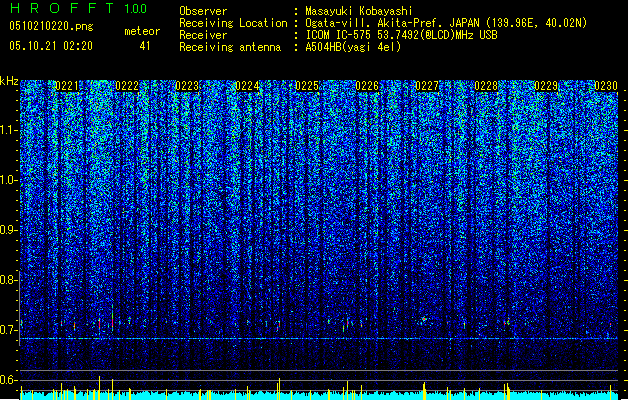Image resolution: width=629 pixels, height=400 pixels.
Task: Select the Ogata-vill. Akita-Pref. JAPAN location text
Action: click(x=446, y=23)
